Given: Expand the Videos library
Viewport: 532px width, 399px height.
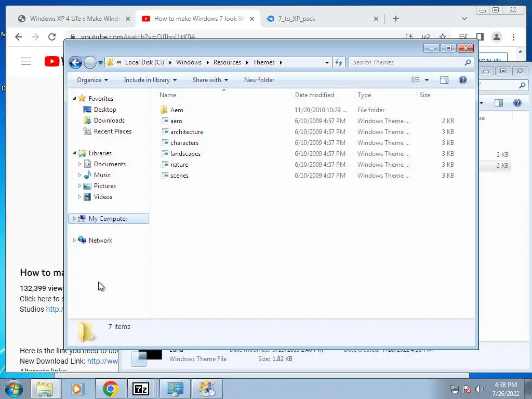Looking at the screenshot, I should (x=79, y=197).
